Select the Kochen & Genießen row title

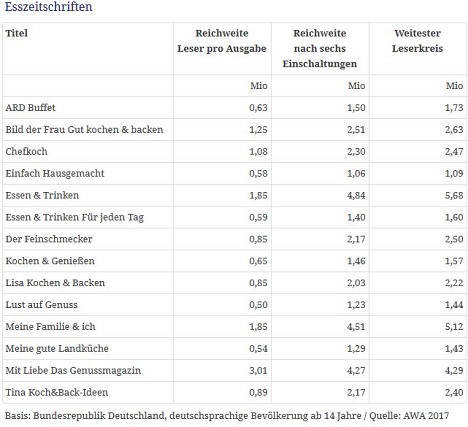50,261
